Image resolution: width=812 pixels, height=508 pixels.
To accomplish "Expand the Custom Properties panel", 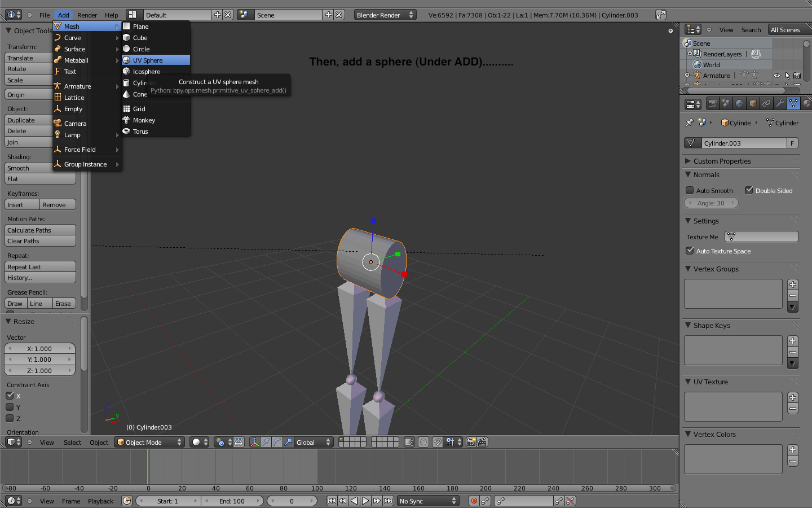I will click(x=722, y=161).
